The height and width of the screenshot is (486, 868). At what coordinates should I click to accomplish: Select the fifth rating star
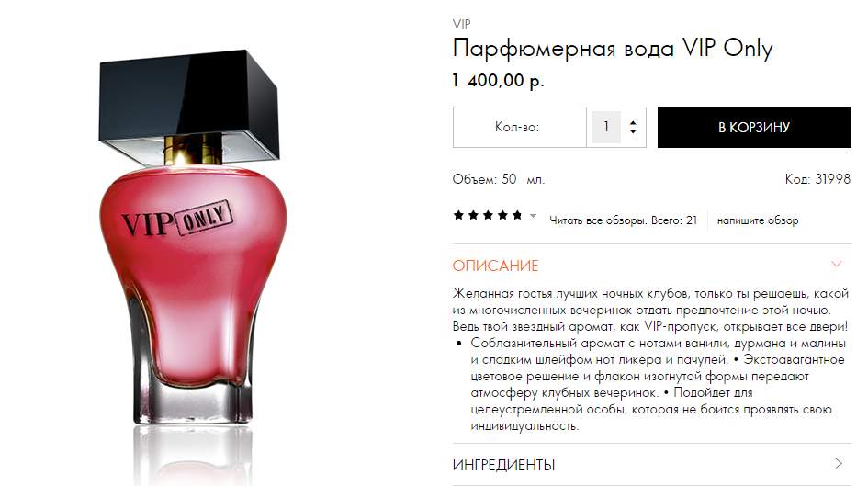tap(517, 215)
